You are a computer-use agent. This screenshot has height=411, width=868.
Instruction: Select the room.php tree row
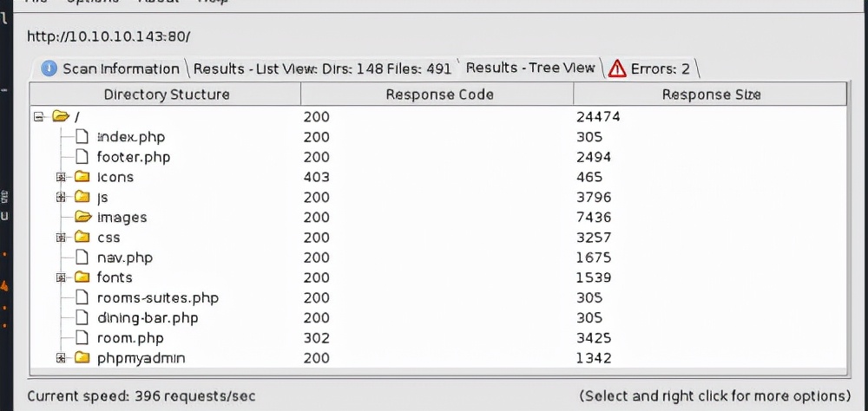pyautogui.click(x=437, y=338)
